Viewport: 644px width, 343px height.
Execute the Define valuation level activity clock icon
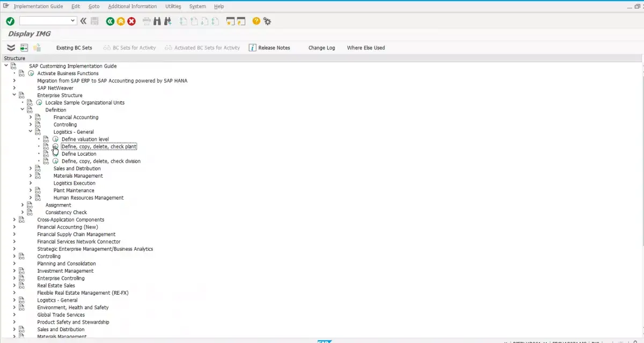click(55, 139)
